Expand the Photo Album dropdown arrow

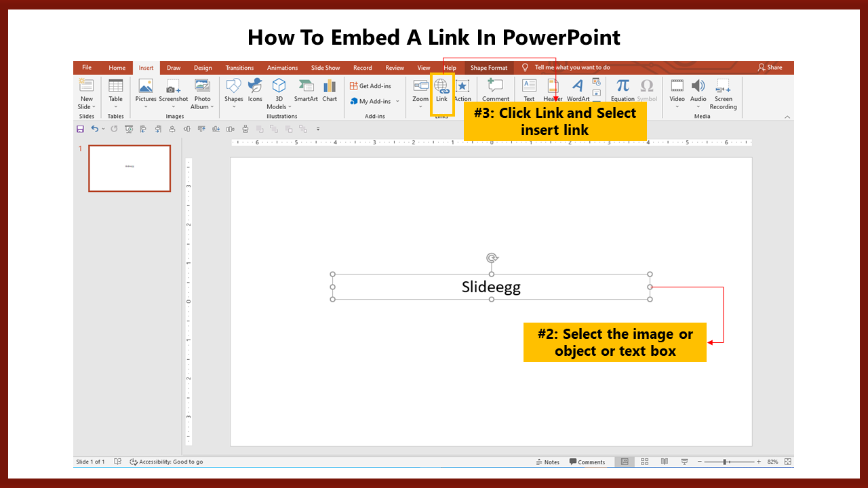coord(212,107)
